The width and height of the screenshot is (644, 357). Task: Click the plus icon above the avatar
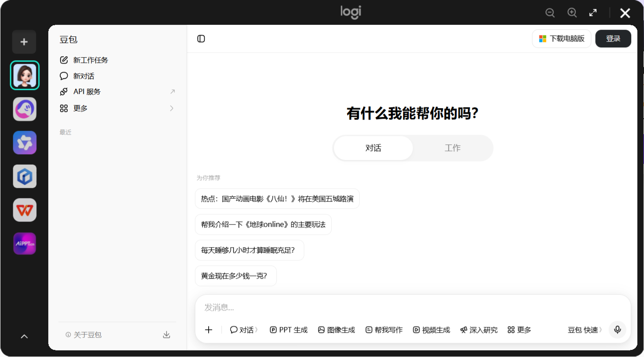pyautogui.click(x=24, y=42)
